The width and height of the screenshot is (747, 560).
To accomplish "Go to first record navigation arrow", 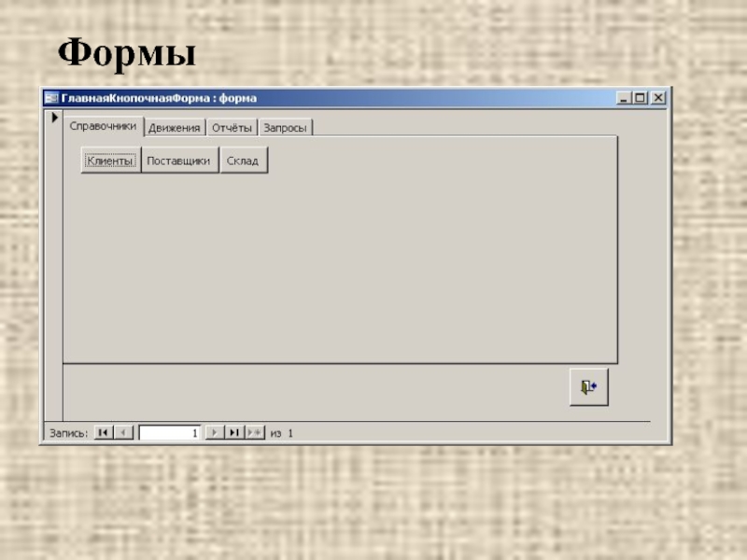I will (x=104, y=432).
